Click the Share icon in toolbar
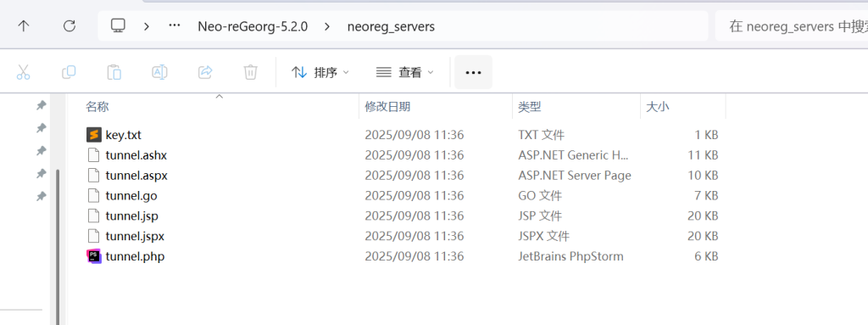The height and width of the screenshot is (325, 868). [205, 72]
